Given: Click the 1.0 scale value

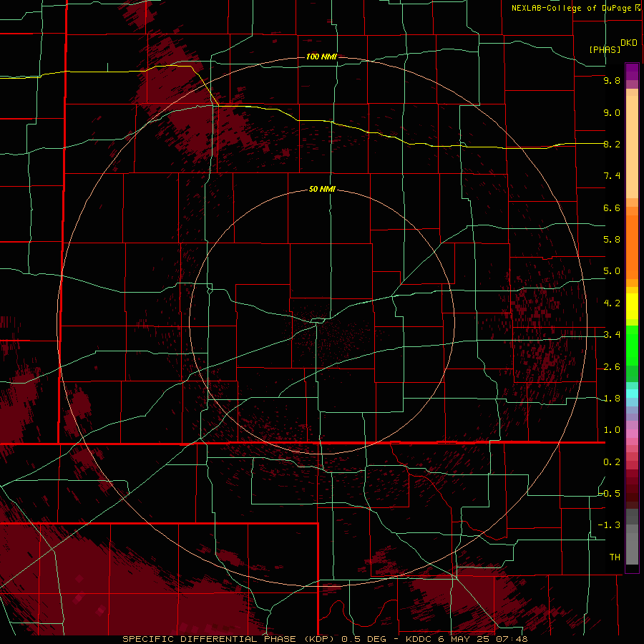Looking at the screenshot, I should click(x=612, y=430).
